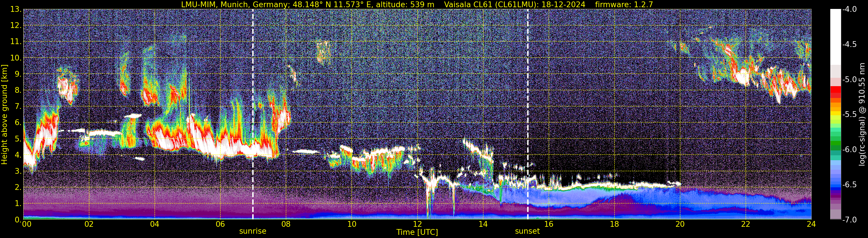Click the '16' time axis tick label
The image size is (868, 238).
548,224
